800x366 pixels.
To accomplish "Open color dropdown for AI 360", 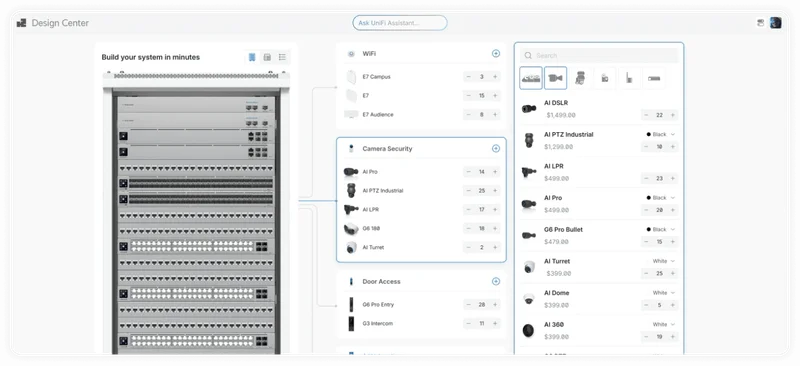I will [664, 324].
